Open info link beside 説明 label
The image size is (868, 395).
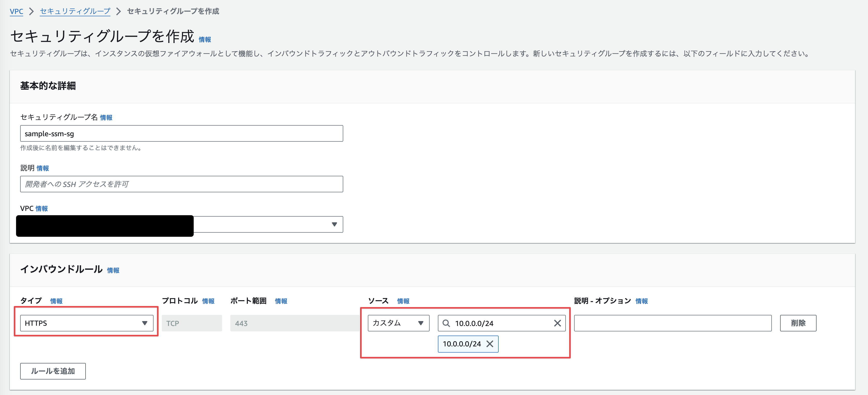point(43,168)
